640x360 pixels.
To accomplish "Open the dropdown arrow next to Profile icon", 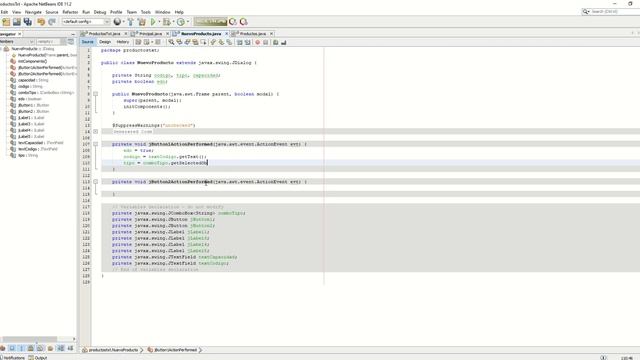I will [x=187, y=22].
